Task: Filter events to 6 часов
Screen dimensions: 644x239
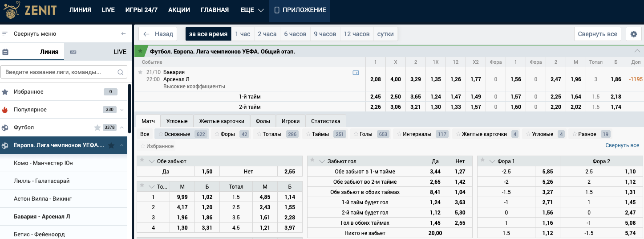Action: click(295, 34)
